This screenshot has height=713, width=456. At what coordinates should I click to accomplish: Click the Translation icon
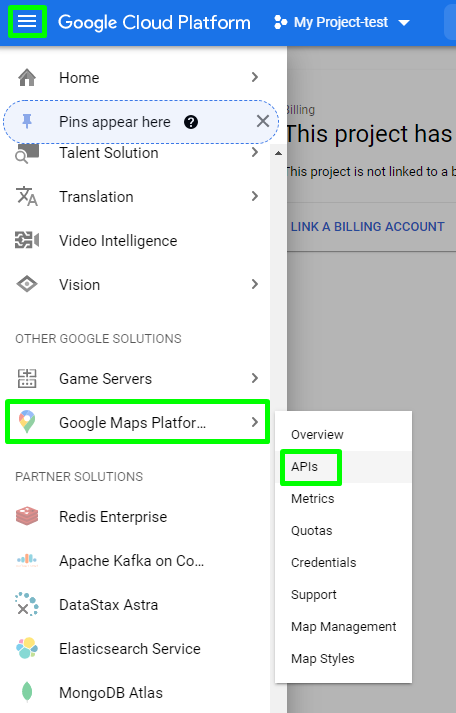click(27, 196)
